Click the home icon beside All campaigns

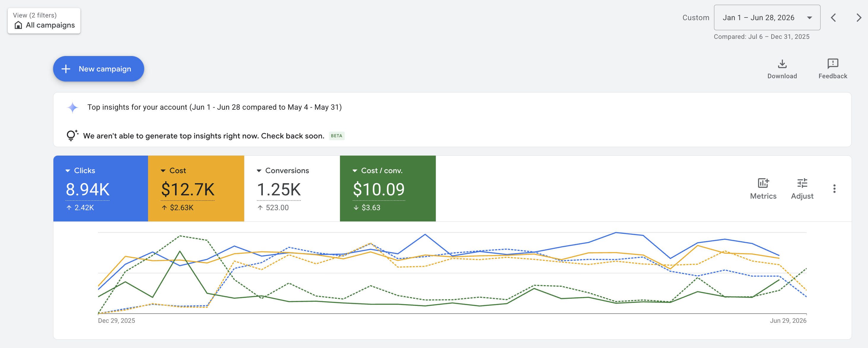(x=18, y=25)
